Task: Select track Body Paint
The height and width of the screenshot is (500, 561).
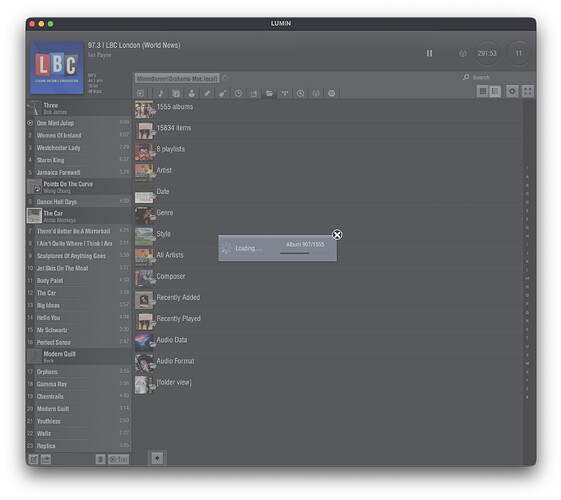Action: [x=79, y=280]
